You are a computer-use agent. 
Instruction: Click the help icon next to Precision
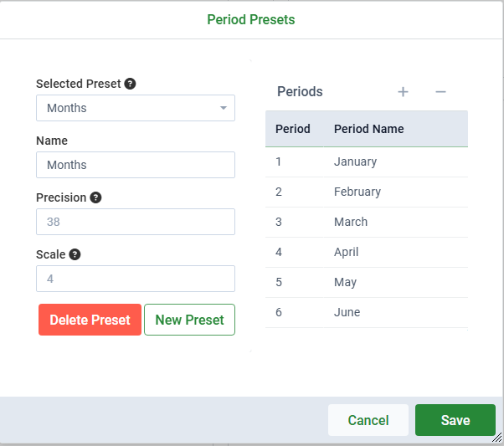pyautogui.click(x=95, y=197)
